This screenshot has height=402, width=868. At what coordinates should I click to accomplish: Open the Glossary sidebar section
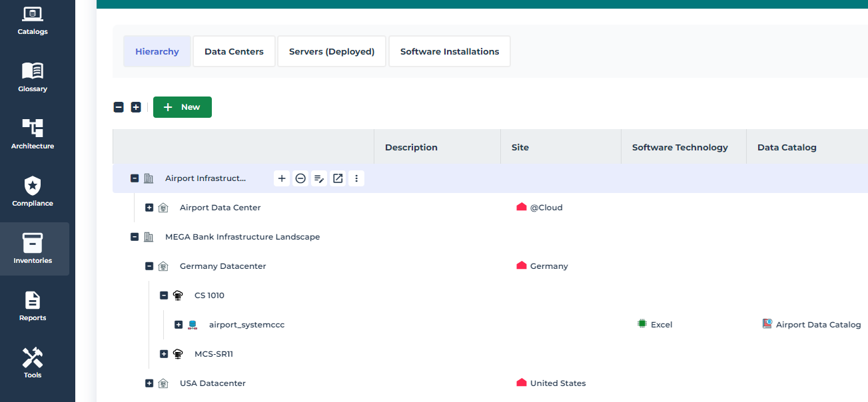(33, 77)
